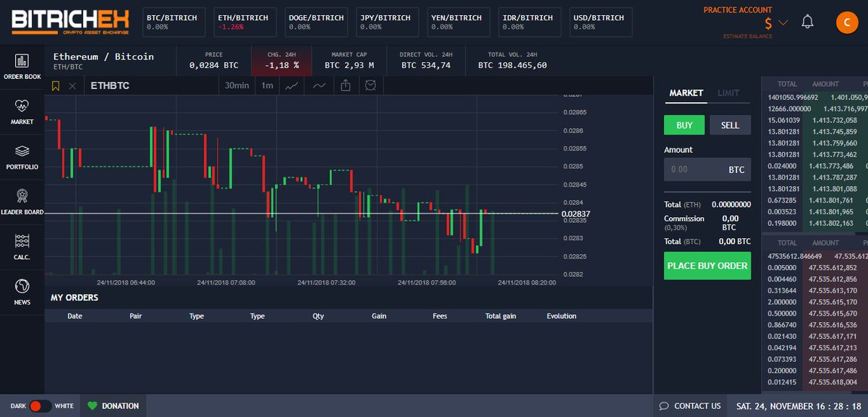
Task: Click the Gain column header in My Orders
Action: click(x=379, y=316)
